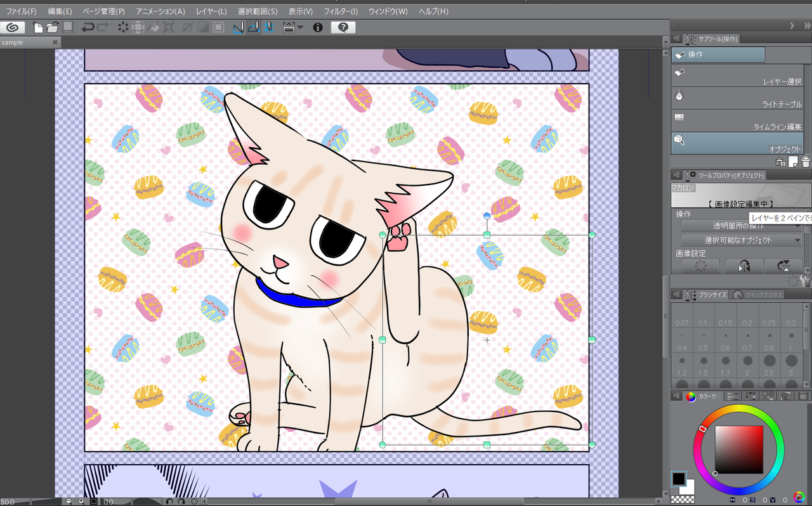The image size is (812, 506).
Task: Click the flip horizontal image setting icon
Action: tap(743, 266)
